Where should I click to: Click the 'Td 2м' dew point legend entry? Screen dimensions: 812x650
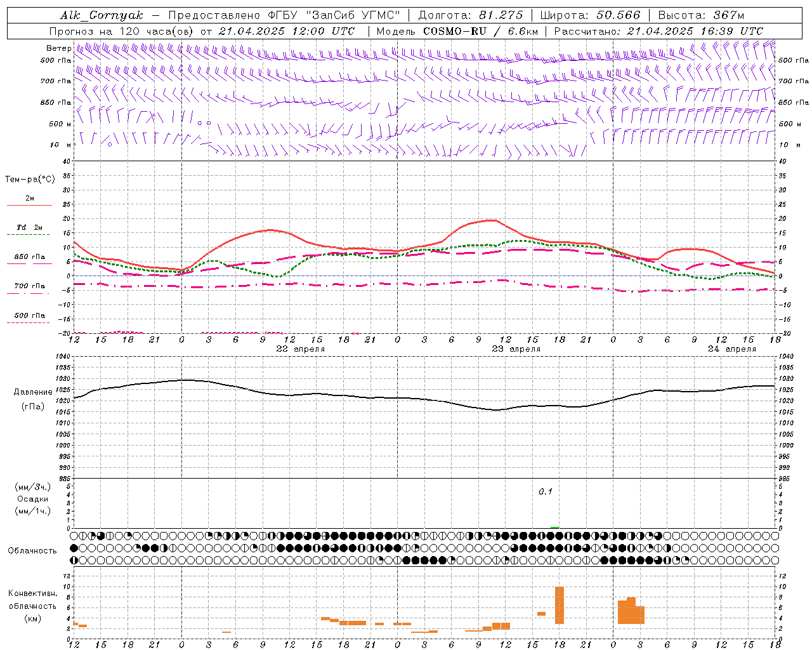(x=29, y=227)
